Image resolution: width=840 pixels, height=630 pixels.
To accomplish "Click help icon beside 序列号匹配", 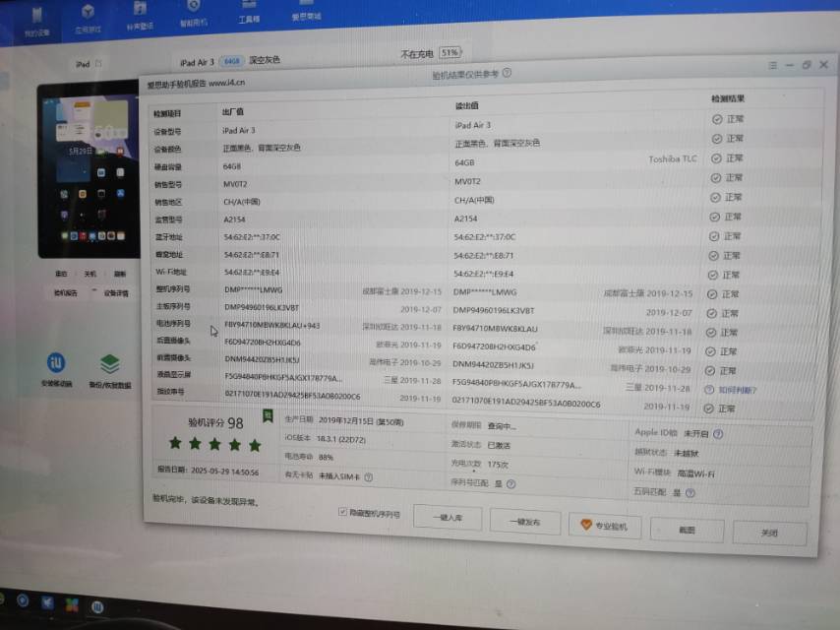I will 511,484.
